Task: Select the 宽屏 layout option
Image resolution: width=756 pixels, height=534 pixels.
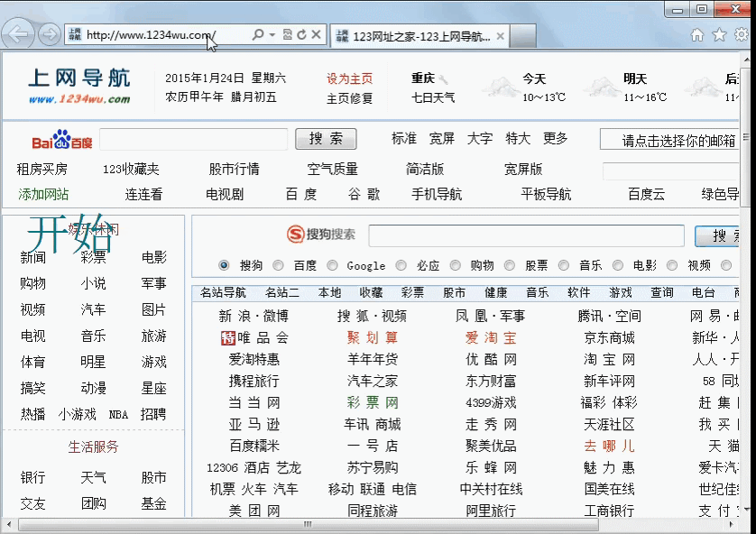Action: pyautogui.click(x=442, y=138)
